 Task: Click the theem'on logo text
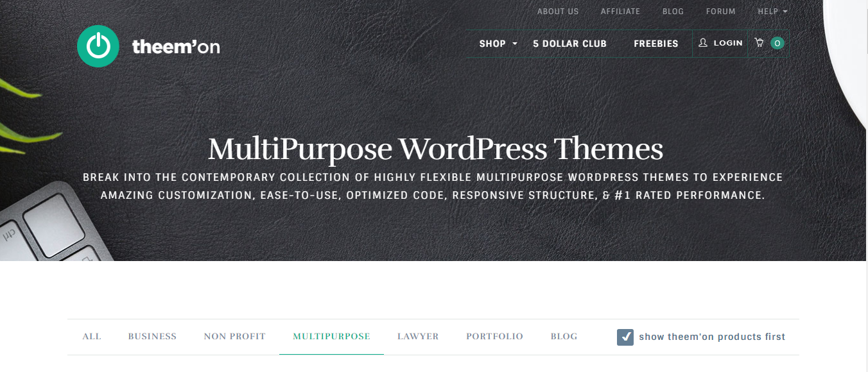[176, 46]
